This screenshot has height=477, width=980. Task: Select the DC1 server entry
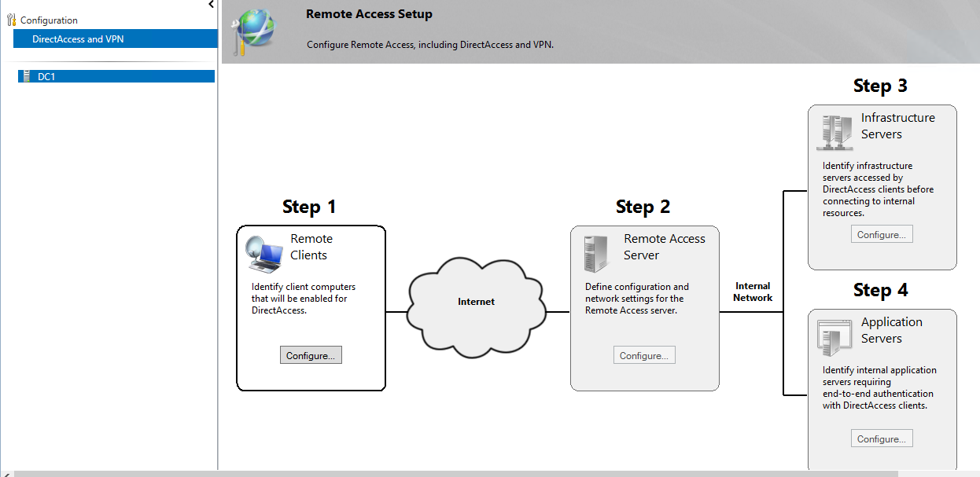pyautogui.click(x=116, y=76)
